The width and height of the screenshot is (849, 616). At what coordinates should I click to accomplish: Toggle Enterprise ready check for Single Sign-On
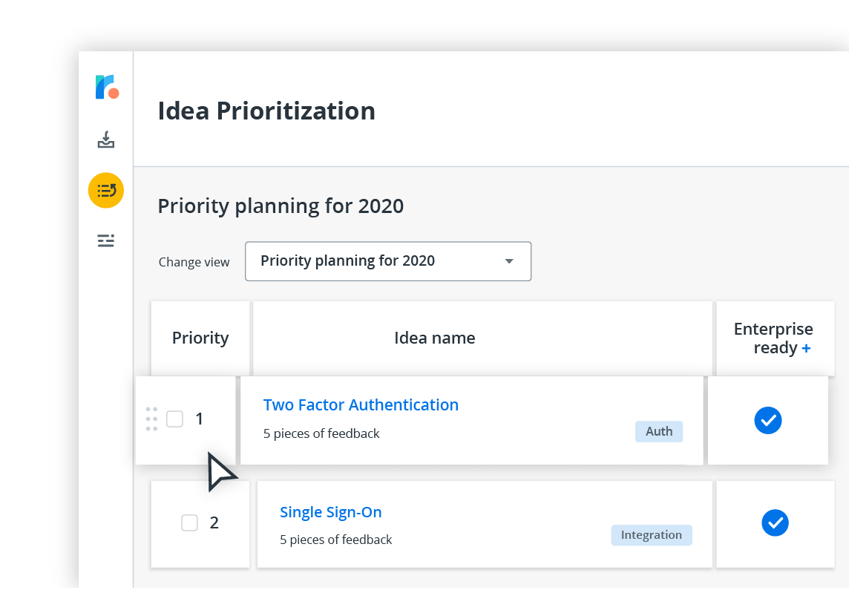[x=776, y=522]
